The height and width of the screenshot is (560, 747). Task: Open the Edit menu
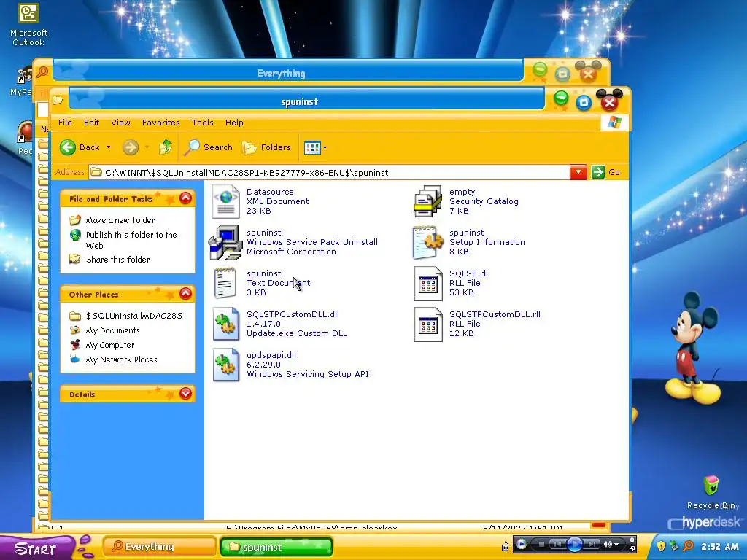click(x=91, y=122)
